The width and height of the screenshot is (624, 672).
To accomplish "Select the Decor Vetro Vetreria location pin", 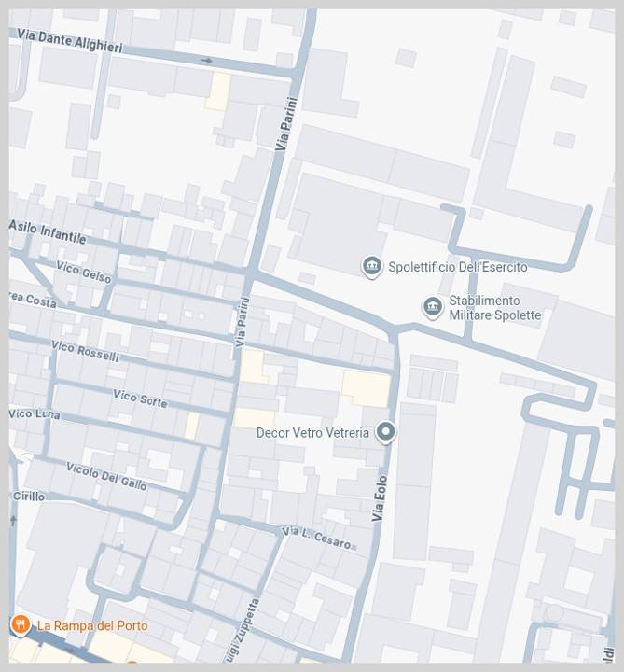I will coord(385,432).
